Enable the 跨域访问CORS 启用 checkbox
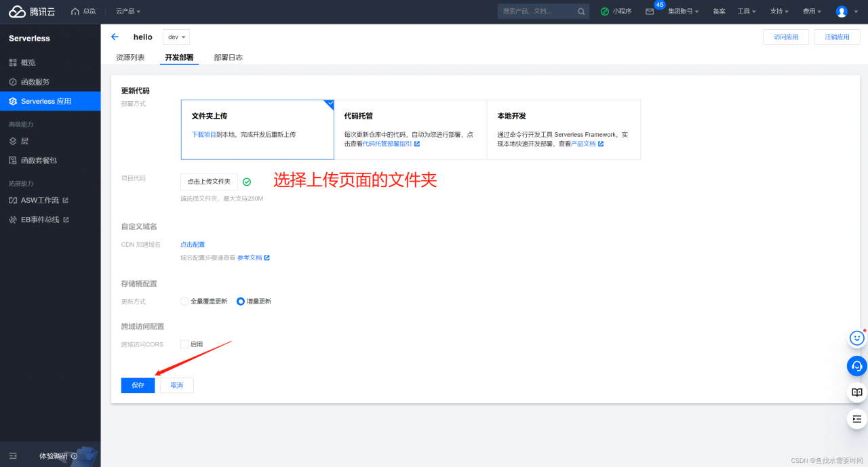868x467 pixels. coord(184,344)
